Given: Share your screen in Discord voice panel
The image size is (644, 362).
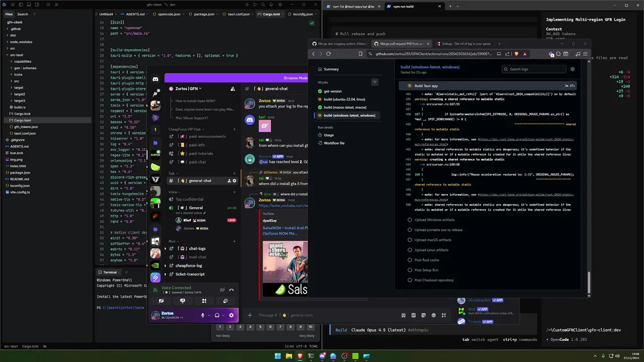Looking at the screenshot, I should (x=183, y=301).
